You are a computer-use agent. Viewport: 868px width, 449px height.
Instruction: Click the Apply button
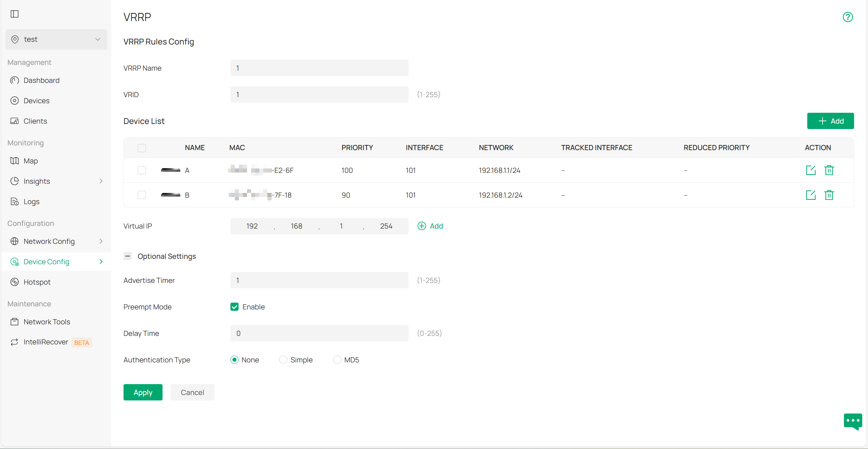[143, 392]
